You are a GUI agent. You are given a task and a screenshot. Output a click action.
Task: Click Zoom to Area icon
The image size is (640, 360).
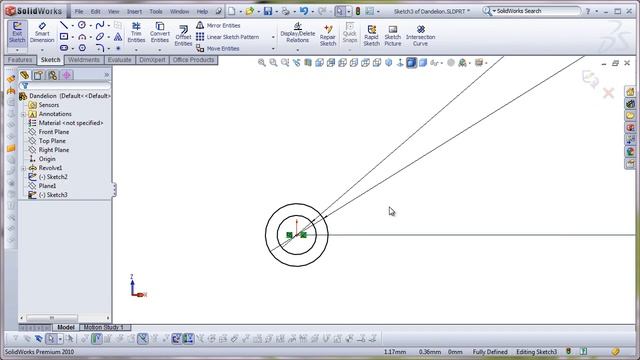(273, 62)
